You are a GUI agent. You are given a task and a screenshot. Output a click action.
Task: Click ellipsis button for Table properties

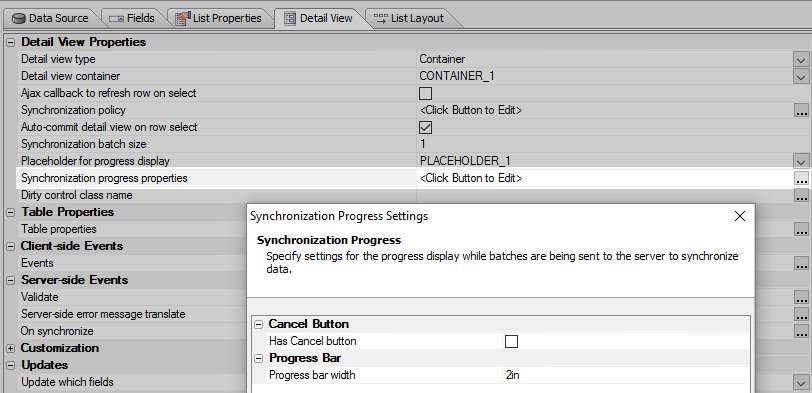point(801,229)
